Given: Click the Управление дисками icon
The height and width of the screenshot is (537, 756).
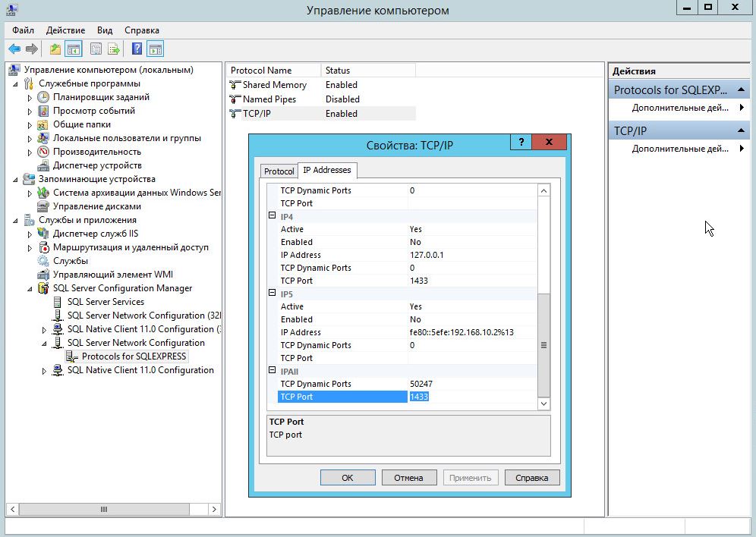Looking at the screenshot, I should click(43, 206).
